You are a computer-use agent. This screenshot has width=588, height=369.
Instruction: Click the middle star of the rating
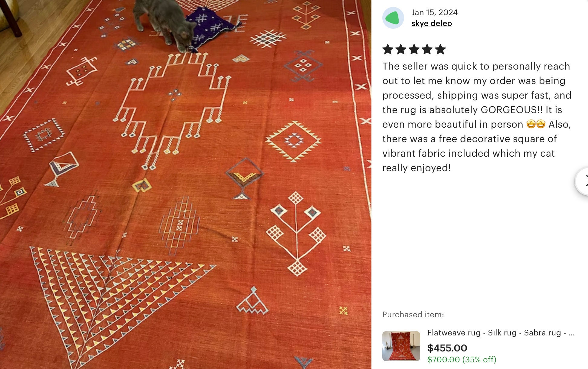(x=414, y=49)
